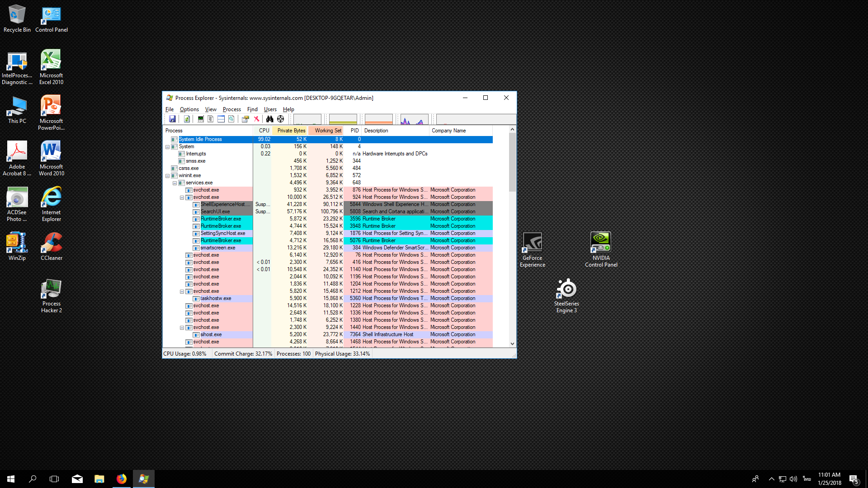The width and height of the screenshot is (868, 488).
Task: Click the Save toolbar icon
Action: coord(172,119)
